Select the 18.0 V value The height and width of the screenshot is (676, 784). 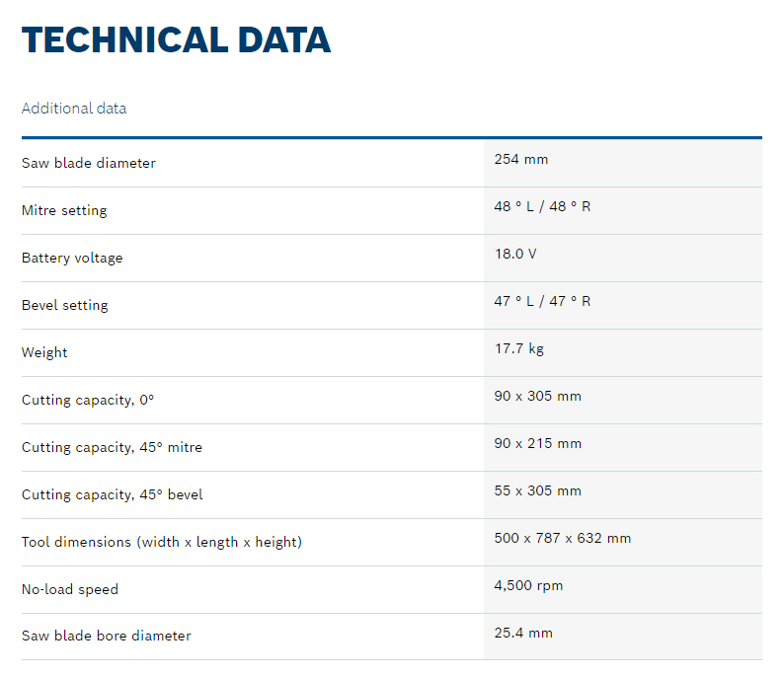[515, 254]
